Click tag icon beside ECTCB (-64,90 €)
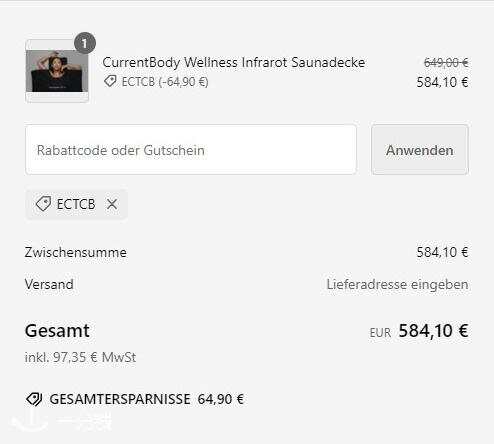Image resolution: width=494 pixels, height=444 pixels. pyautogui.click(x=110, y=81)
